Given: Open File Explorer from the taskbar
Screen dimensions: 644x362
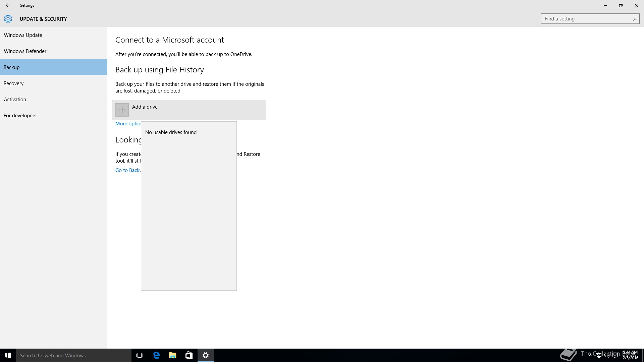Looking at the screenshot, I should coord(173,355).
